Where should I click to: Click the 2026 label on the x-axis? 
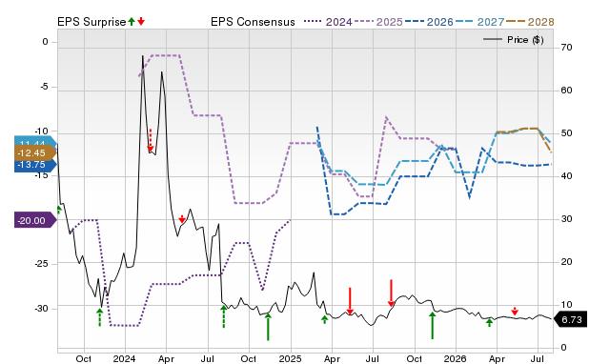(456, 358)
